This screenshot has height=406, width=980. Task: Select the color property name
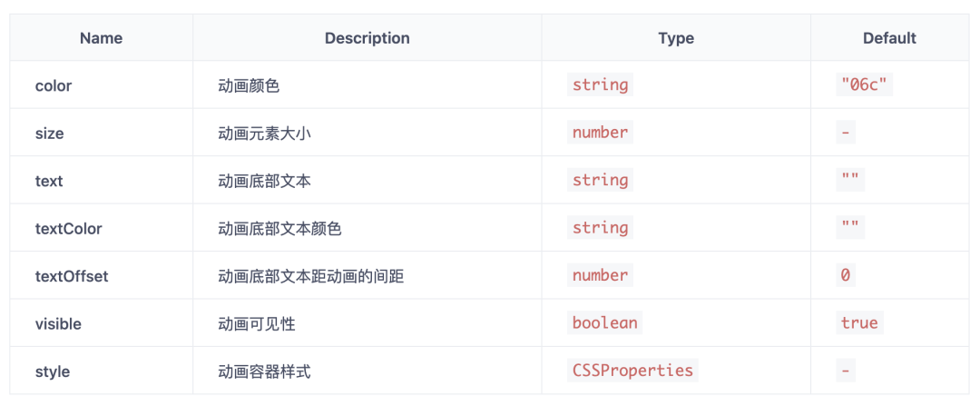tap(54, 85)
